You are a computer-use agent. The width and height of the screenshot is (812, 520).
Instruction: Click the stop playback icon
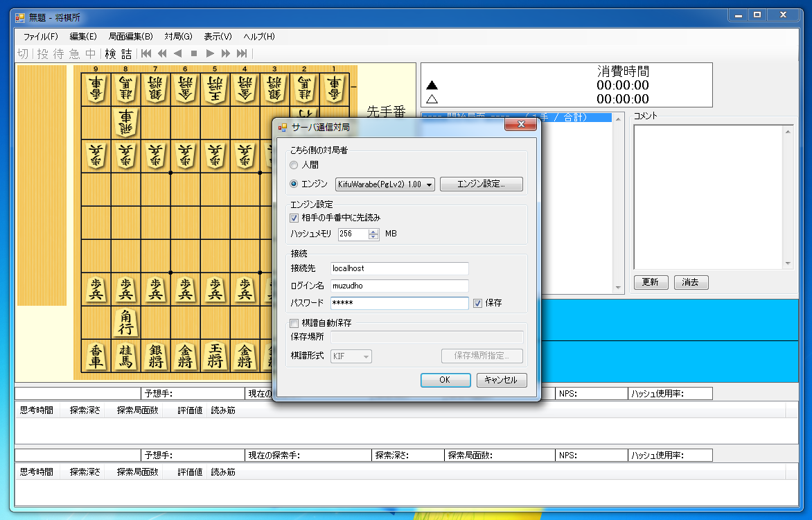point(194,53)
